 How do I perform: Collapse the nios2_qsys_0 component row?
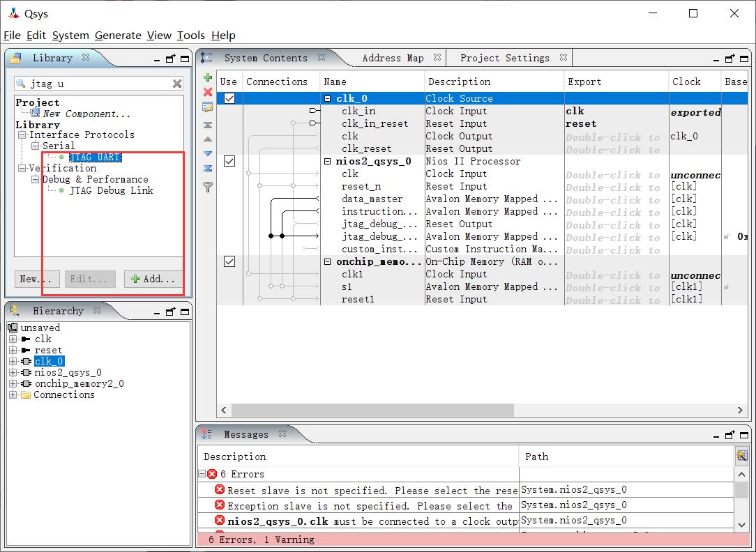coord(328,162)
